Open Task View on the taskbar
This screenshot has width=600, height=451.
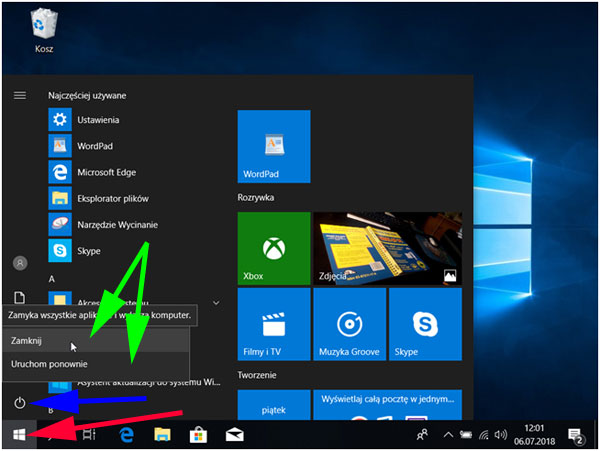(x=89, y=435)
